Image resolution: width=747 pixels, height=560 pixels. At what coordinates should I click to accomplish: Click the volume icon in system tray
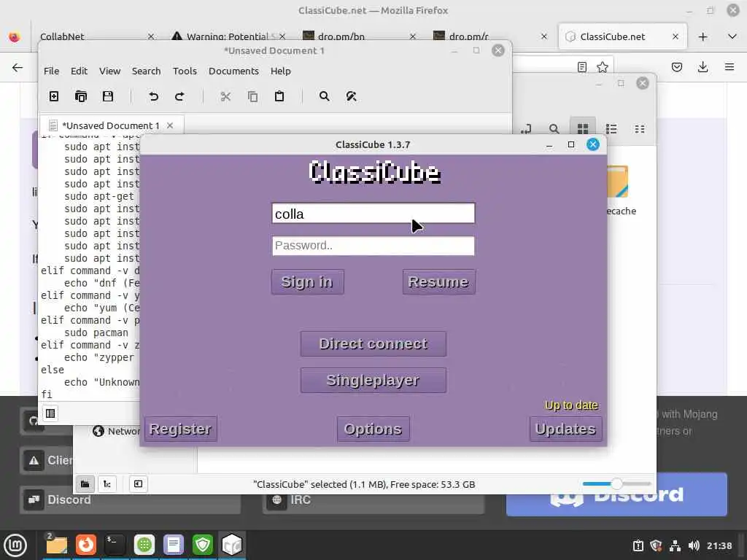pos(694,545)
